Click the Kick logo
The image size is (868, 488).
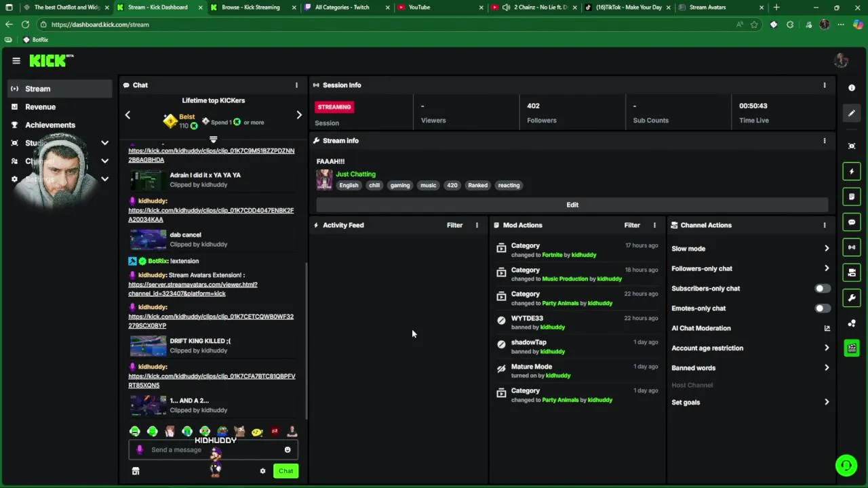(51, 60)
